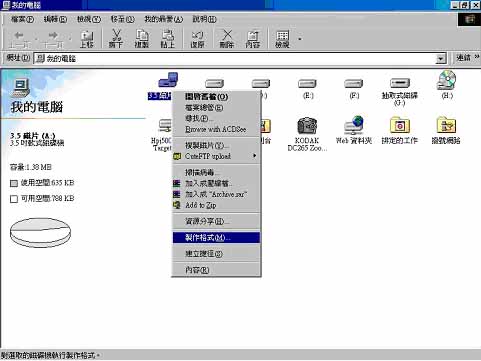
Task: Expand the 連結 links bar chevron
Action: coord(477,58)
